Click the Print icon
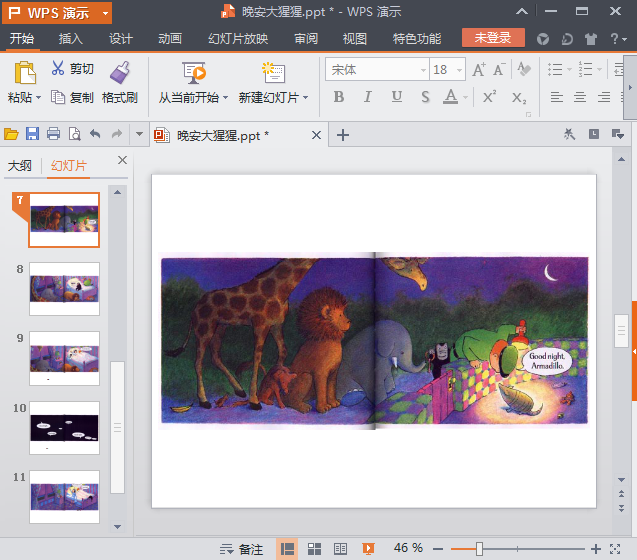The height and width of the screenshot is (560, 637). pos(53,134)
